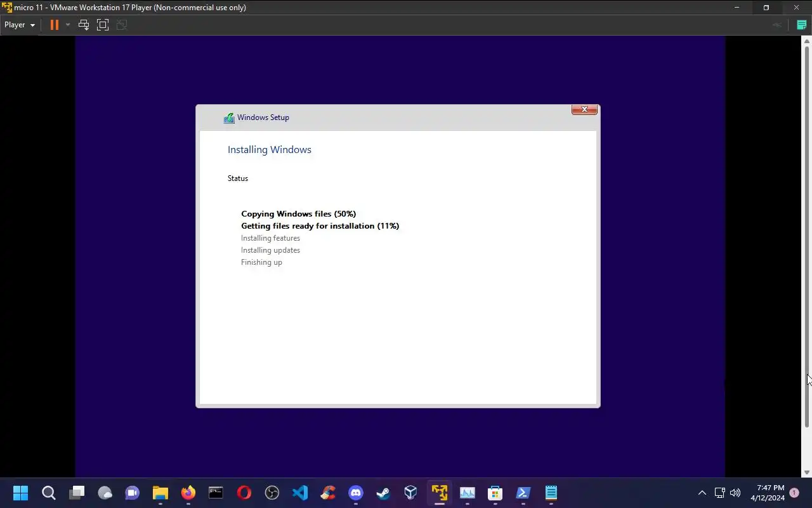Open Visual Studio Code from the taskbar
The height and width of the screenshot is (508, 812).
(300, 493)
